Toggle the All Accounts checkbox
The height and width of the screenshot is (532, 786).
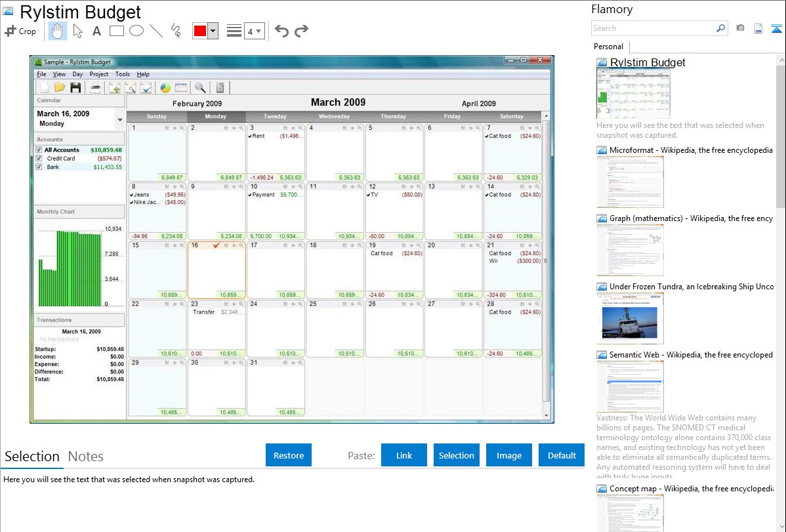coord(39,150)
